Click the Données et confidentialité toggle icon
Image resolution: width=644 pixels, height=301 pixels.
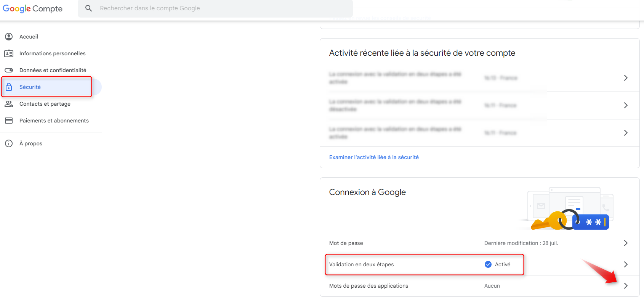point(9,70)
